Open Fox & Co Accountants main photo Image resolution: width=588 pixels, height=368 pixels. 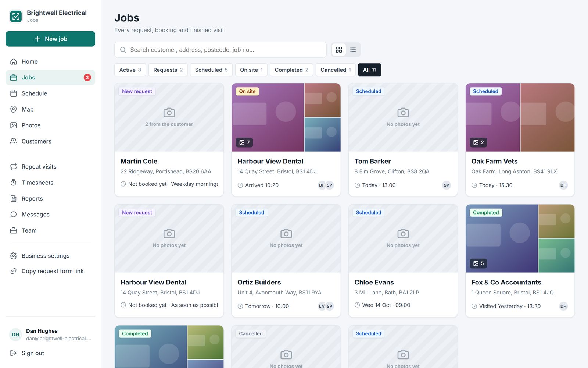tap(502, 238)
